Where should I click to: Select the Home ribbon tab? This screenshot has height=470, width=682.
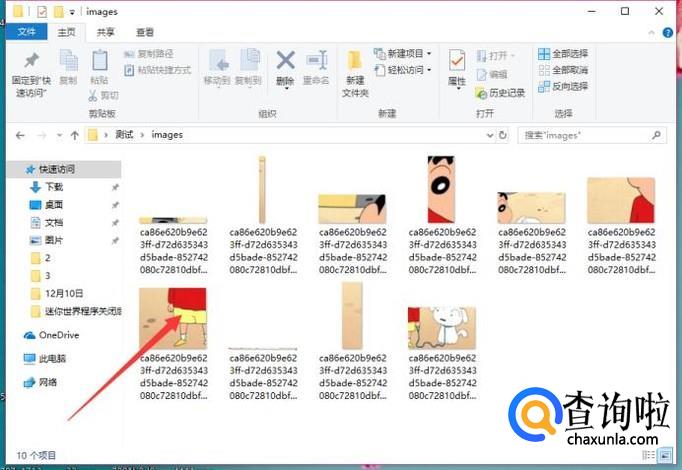coord(67,32)
